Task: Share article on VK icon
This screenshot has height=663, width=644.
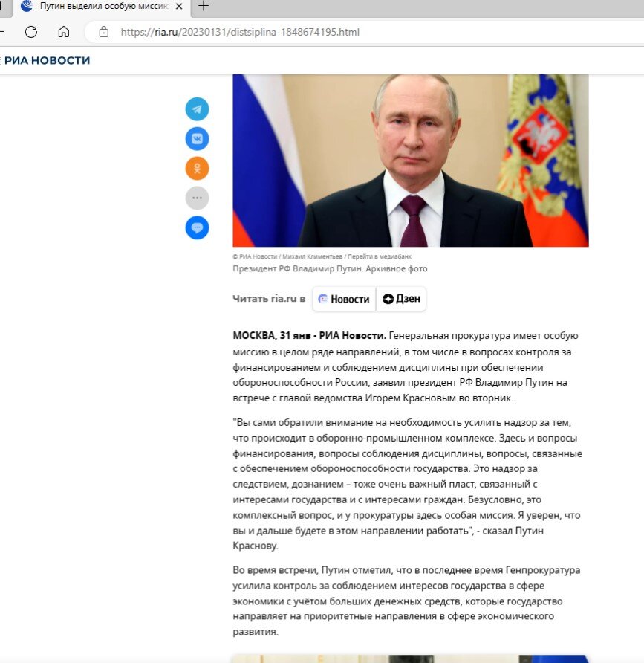Action: (197, 139)
